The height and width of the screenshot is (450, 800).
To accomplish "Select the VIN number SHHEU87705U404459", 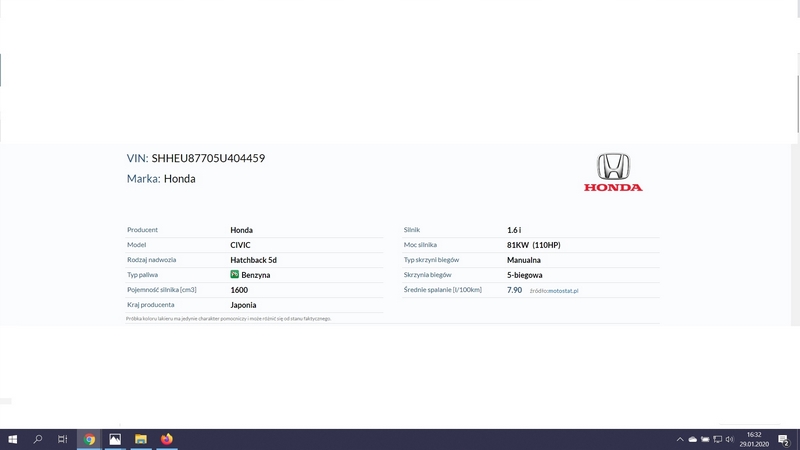I will click(208, 158).
